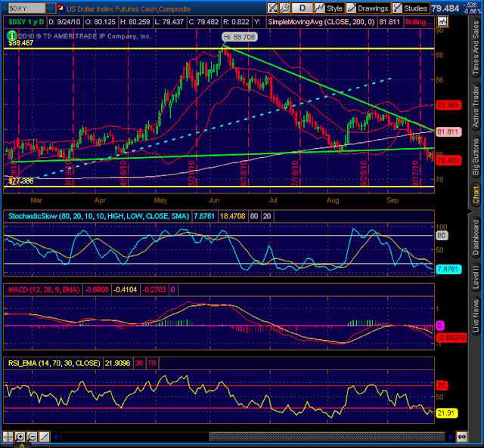Open the chart settings wrench icon

tap(284, 8)
